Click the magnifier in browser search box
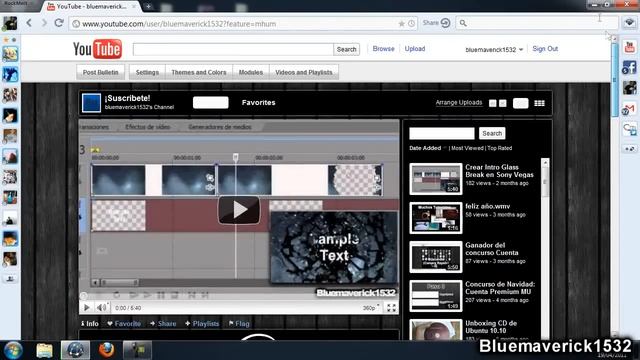The width and height of the screenshot is (640, 360). 463,23
